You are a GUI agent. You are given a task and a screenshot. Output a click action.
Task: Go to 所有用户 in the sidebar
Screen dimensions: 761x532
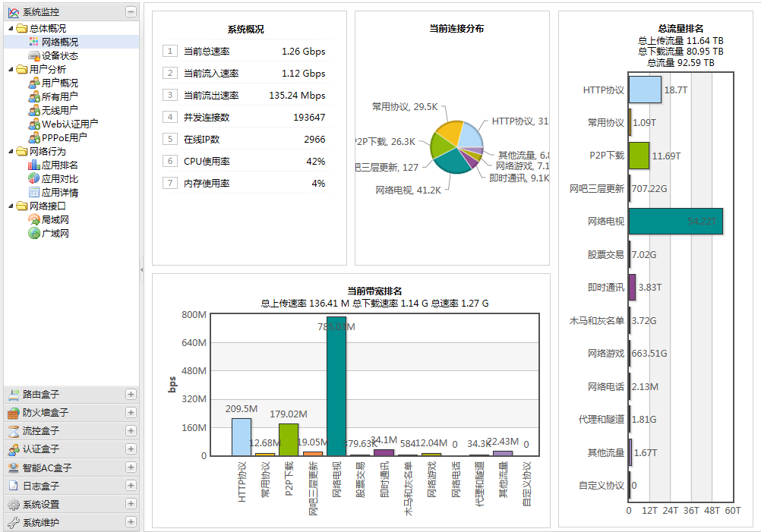tap(59, 97)
